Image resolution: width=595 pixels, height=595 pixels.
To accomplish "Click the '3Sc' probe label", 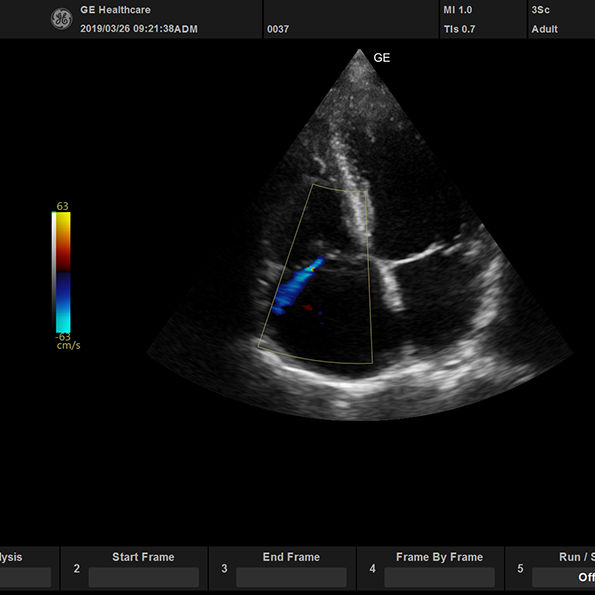I will click(540, 10).
